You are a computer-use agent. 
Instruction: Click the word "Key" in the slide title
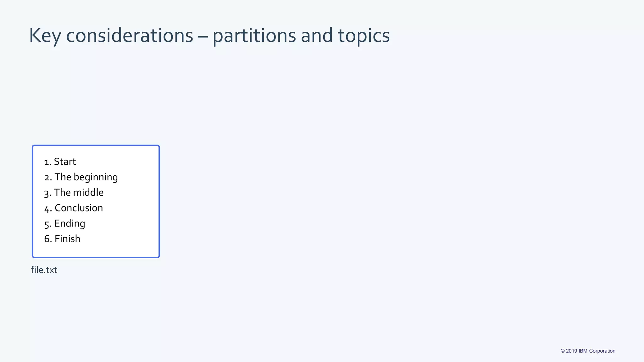click(45, 36)
